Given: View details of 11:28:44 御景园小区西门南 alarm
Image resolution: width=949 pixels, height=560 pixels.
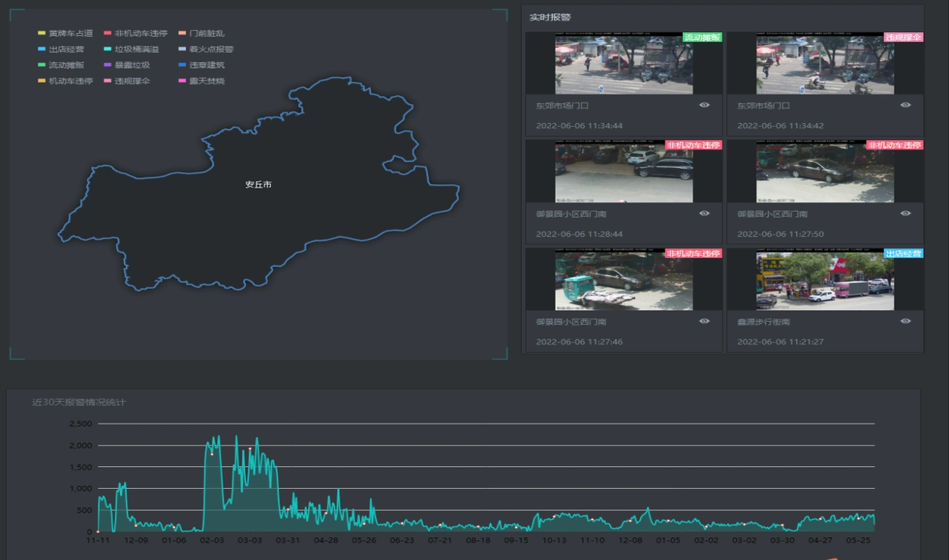Looking at the screenshot, I should tap(704, 214).
